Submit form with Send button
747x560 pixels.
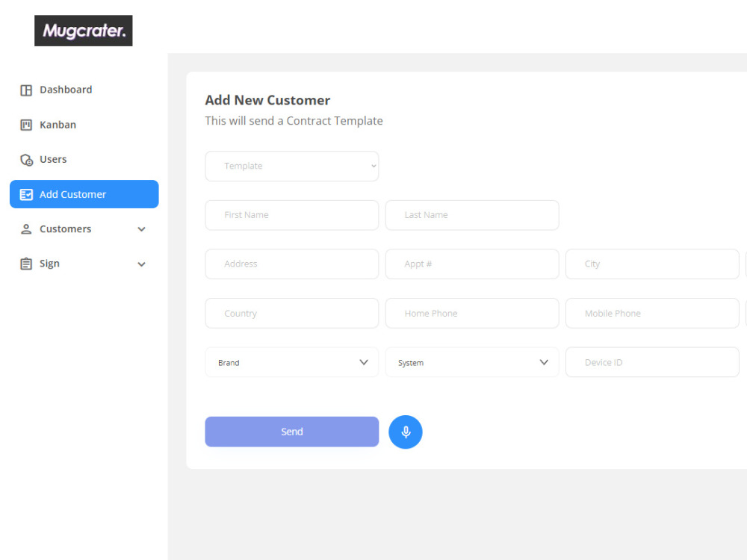pos(292,432)
